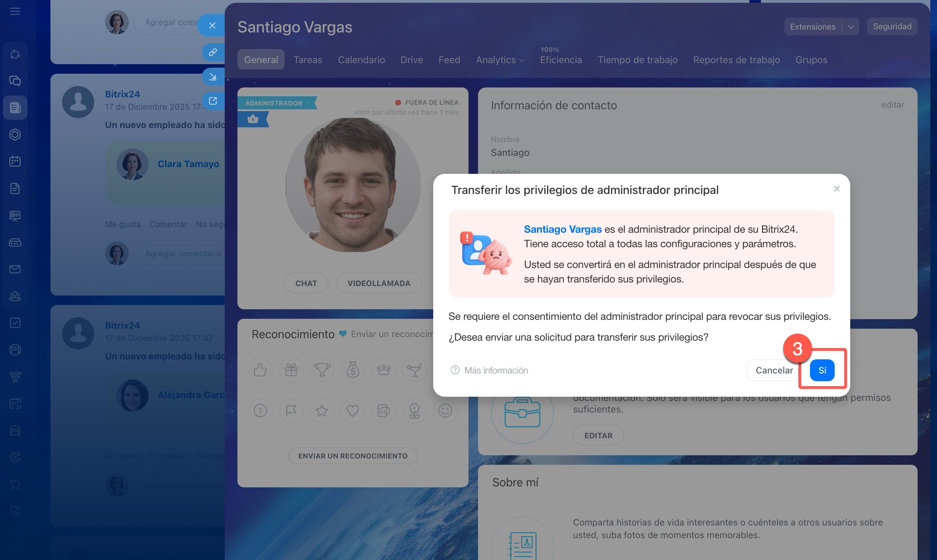Select the heart recognition icon
937x560 pixels.
pos(352,410)
